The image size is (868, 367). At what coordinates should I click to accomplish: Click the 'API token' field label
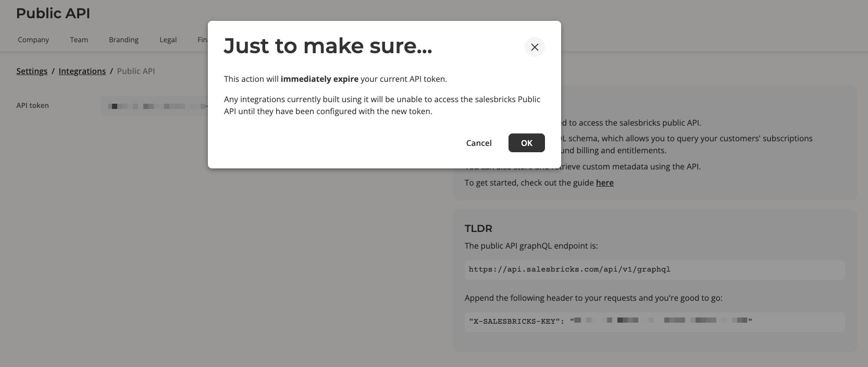pyautogui.click(x=32, y=105)
